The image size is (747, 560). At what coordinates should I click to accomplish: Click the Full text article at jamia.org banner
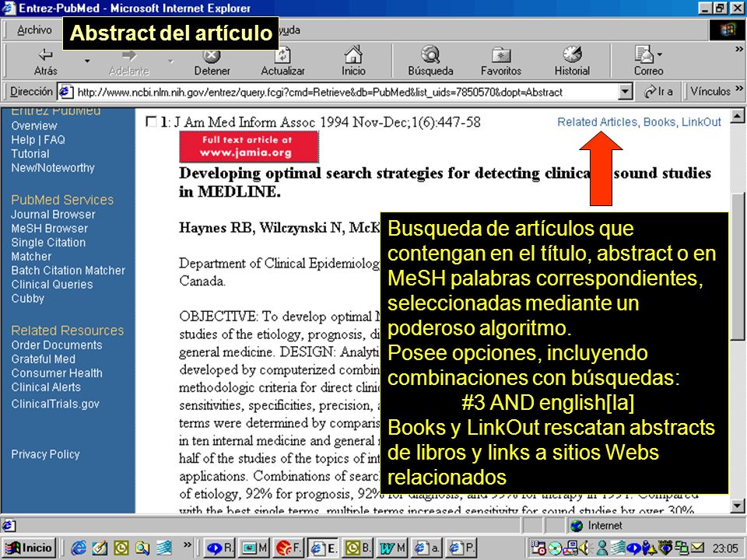coord(249,147)
